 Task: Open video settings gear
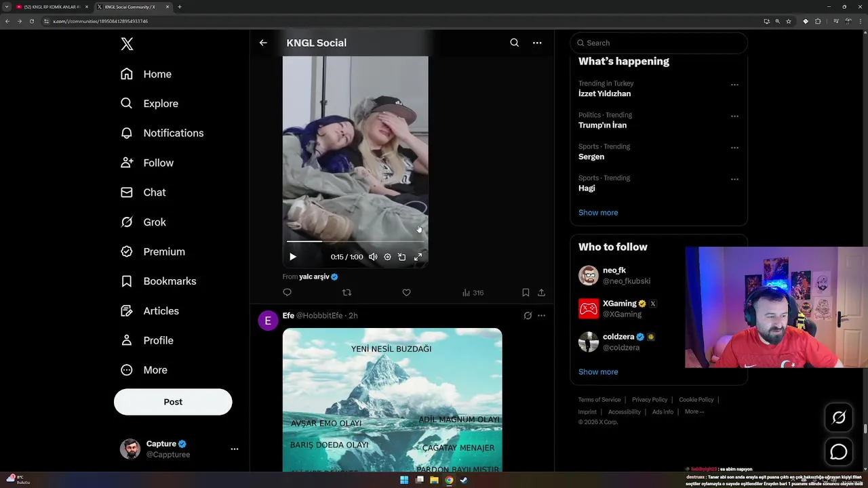(x=387, y=257)
